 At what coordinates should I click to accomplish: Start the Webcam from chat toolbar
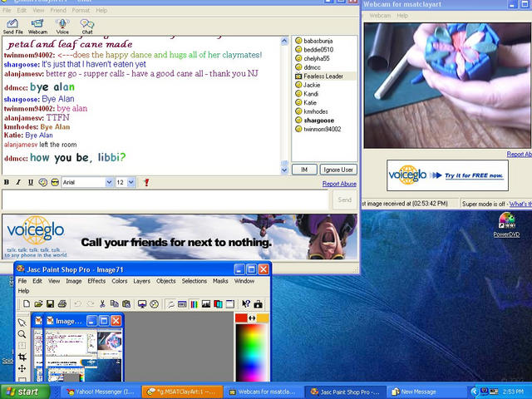[37, 27]
